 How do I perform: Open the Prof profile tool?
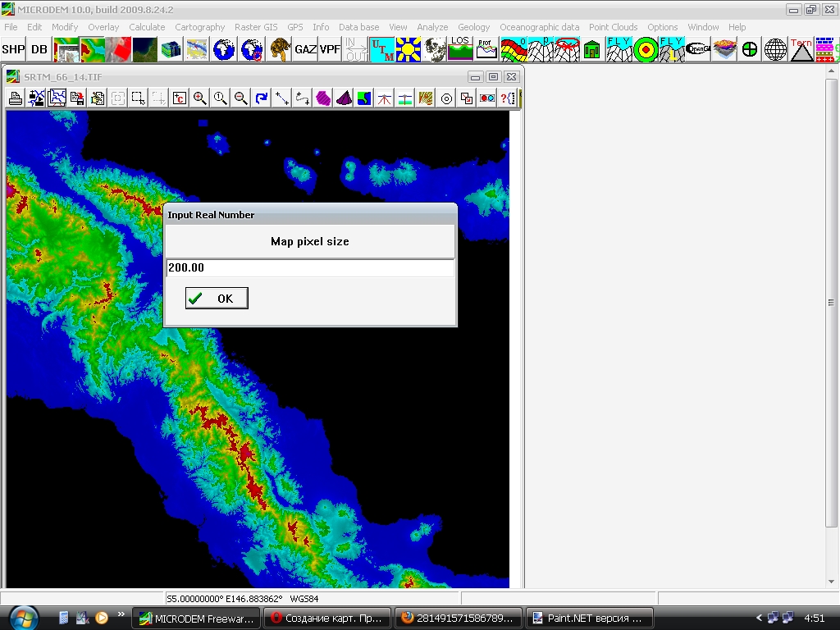click(x=486, y=50)
